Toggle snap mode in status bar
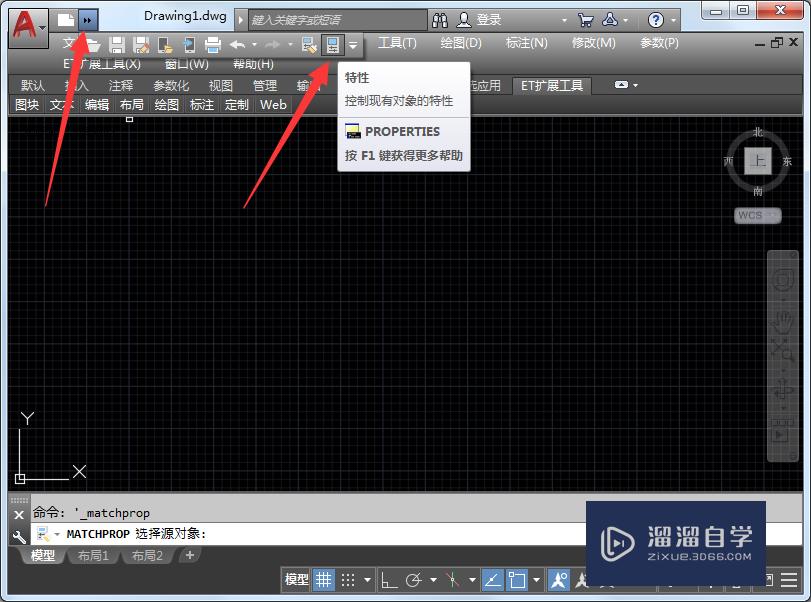The width and height of the screenshot is (811, 602). [350, 579]
